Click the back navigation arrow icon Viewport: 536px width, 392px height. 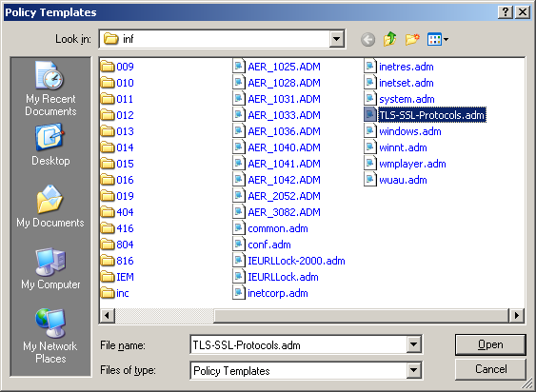pos(367,40)
